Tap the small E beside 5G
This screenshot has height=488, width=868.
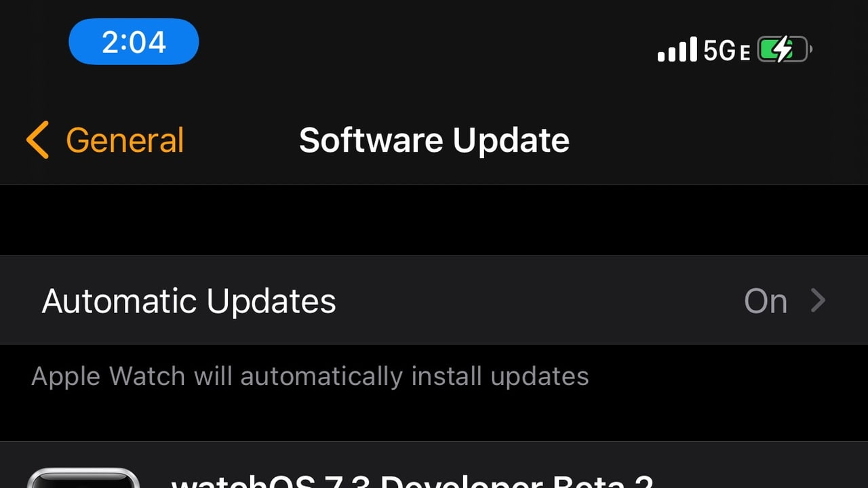[745, 54]
